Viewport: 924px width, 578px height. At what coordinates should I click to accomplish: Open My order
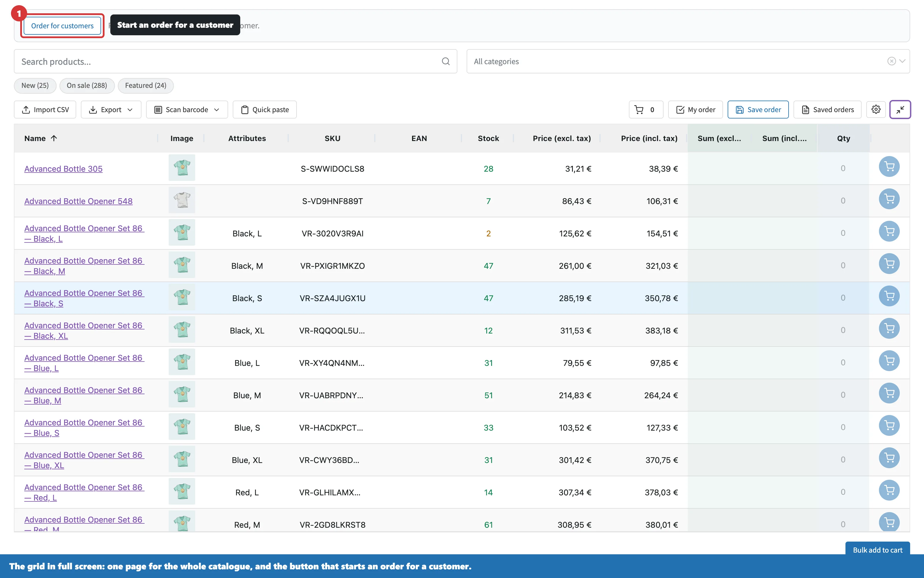coord(695,110)
